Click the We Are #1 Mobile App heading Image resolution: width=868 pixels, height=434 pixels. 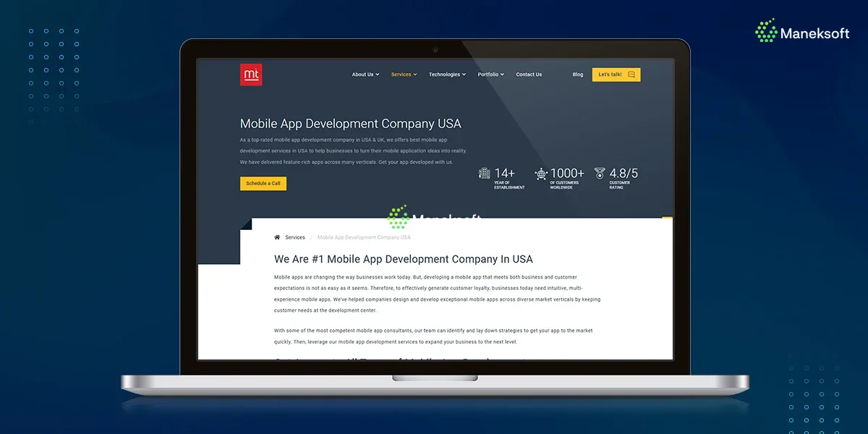[403, 259]
